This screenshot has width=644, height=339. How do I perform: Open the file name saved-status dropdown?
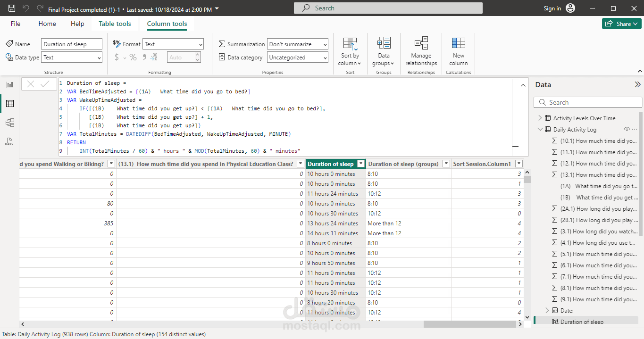coord(217,8)
